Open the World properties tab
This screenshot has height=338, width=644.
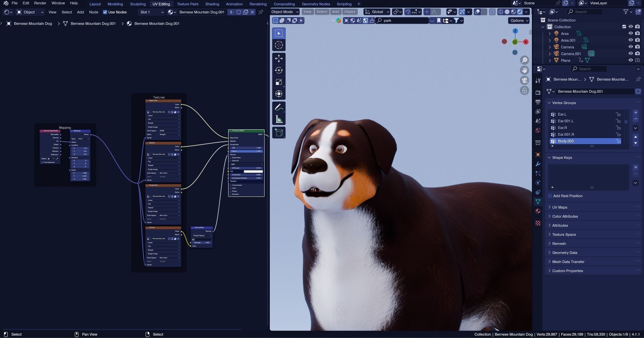(x=538, y=130)
